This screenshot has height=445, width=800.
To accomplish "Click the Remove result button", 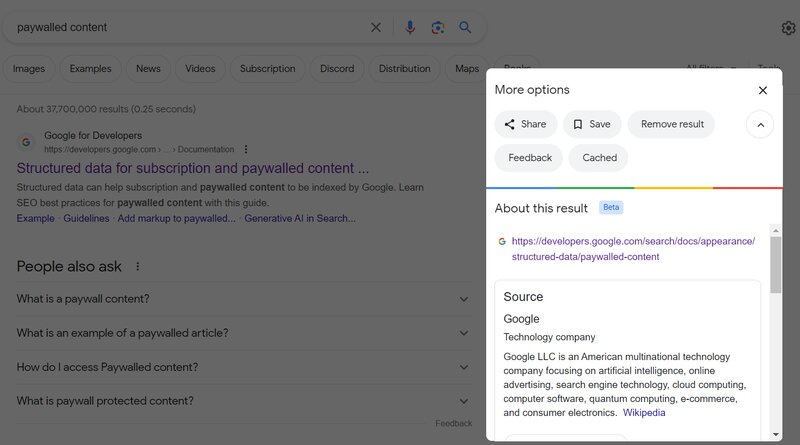I will (671, 124).
